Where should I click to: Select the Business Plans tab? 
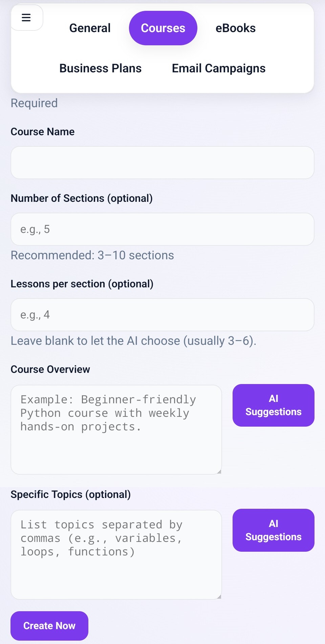pyautogui.click(x=100, y=68)
